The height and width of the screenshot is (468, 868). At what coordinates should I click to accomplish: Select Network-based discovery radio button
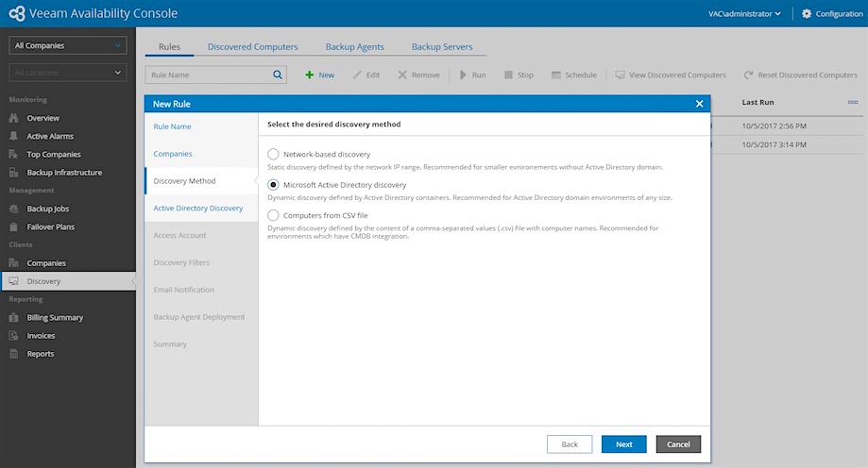274,154
